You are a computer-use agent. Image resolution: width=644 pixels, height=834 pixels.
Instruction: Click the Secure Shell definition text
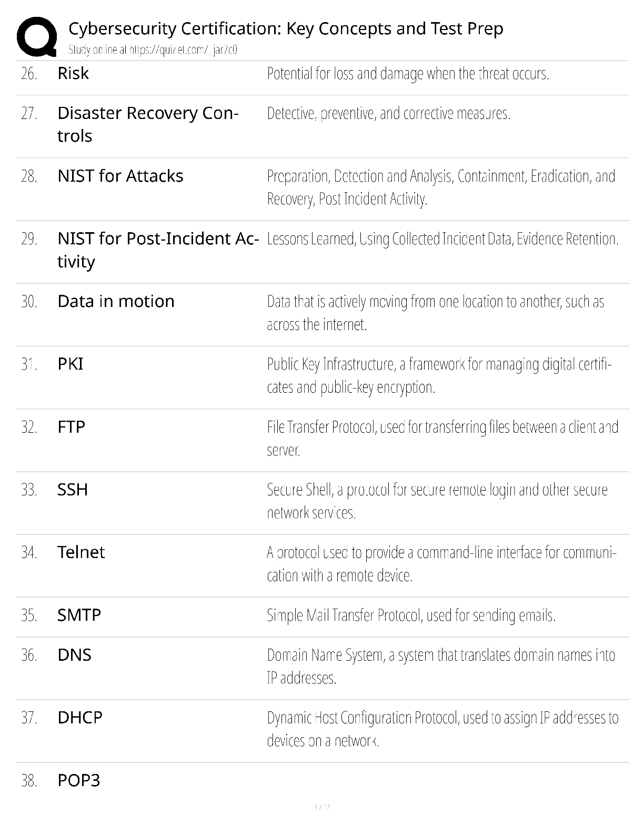coord(437,501)
